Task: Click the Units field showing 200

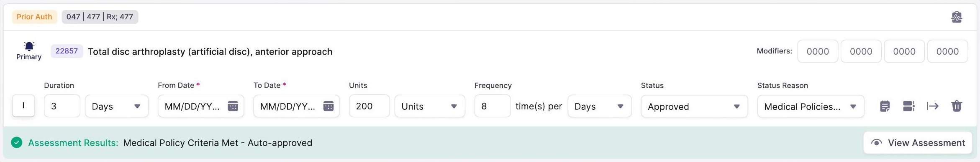Action: pyautogui.click(x=369, y=106)
